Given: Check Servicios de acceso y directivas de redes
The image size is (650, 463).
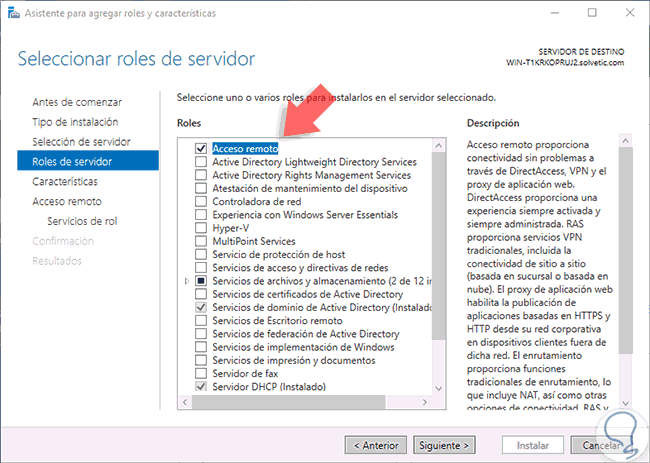Looking at the screenshot, I should click(x=201, y=268).
